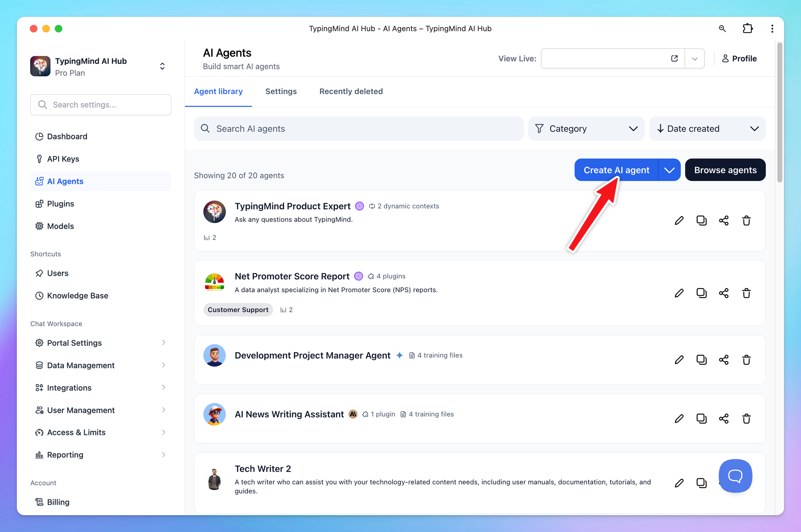Open Plugins from the sidebar
Viewport: 801px width, 532px height.
[60, 203]
